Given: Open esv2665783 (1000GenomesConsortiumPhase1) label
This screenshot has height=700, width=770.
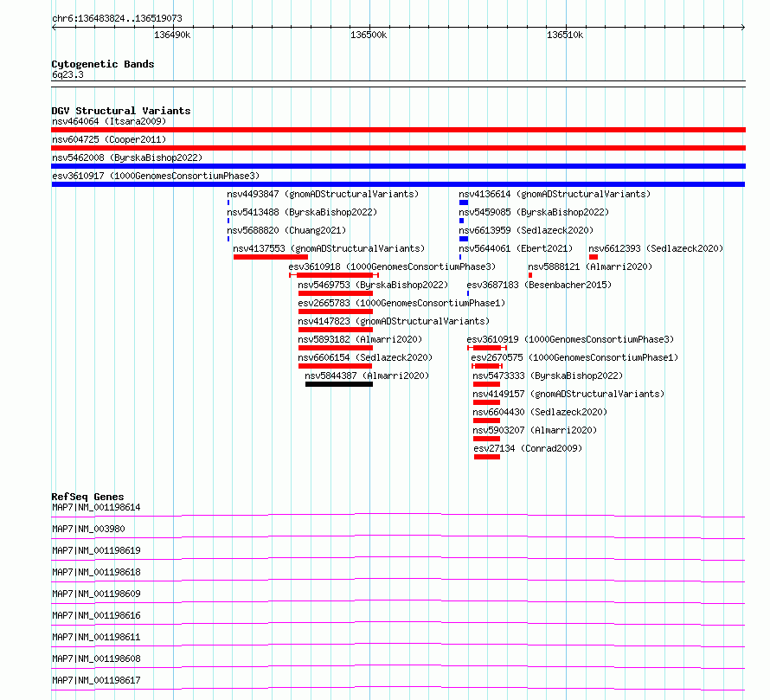Looking at the screenshot, I should pyautogui.click(x=401, y=303).
